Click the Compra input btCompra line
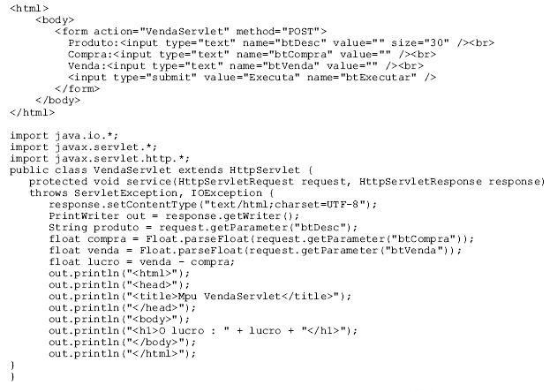 coord(252,55)
